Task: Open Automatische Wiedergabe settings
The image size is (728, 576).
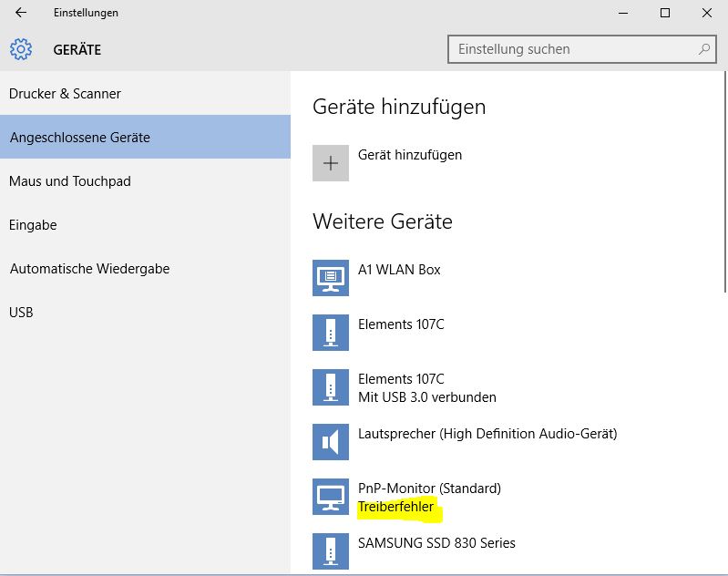Action: coord(89,269)
